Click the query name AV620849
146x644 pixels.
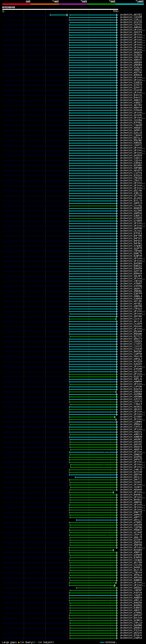[8, 8]
